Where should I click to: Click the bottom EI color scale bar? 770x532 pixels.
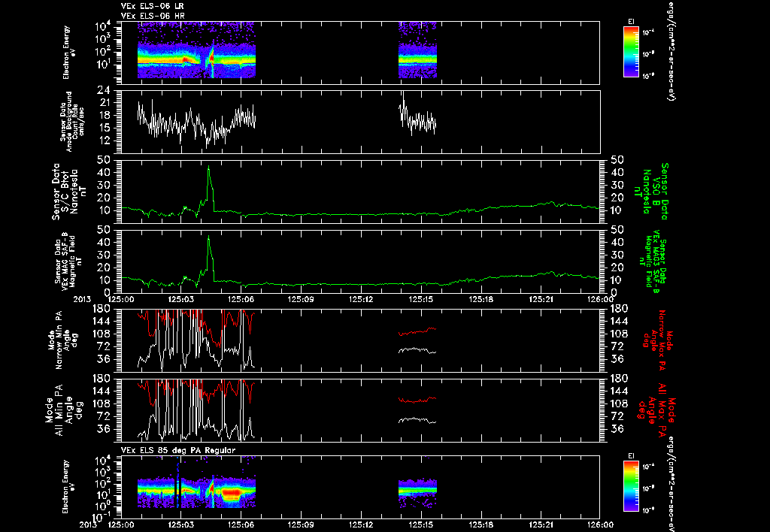(631, 486)
